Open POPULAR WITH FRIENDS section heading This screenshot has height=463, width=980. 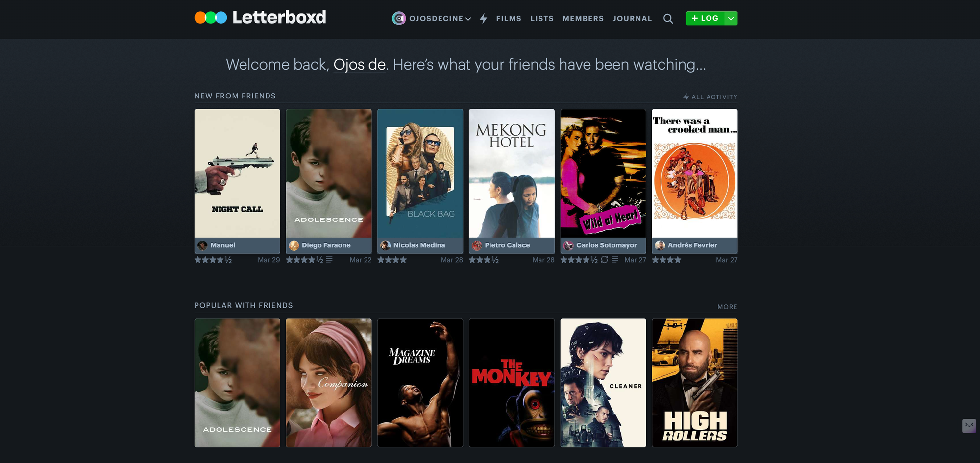244,305
